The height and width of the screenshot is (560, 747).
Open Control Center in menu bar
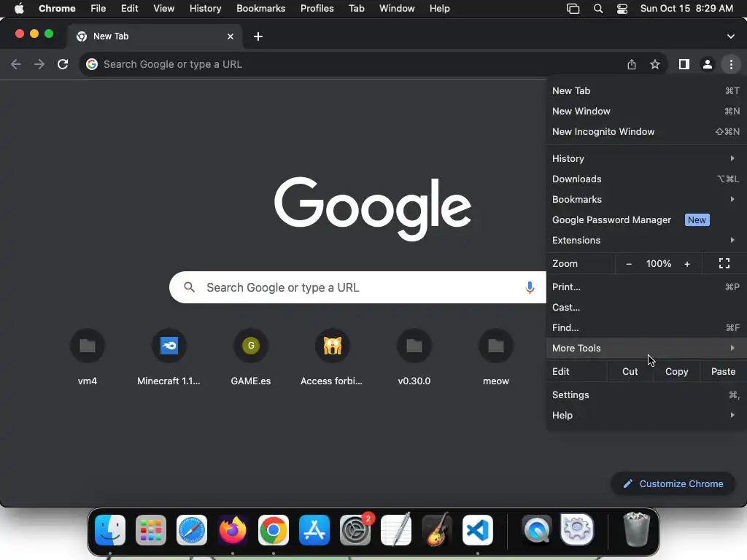coord(622,9)
